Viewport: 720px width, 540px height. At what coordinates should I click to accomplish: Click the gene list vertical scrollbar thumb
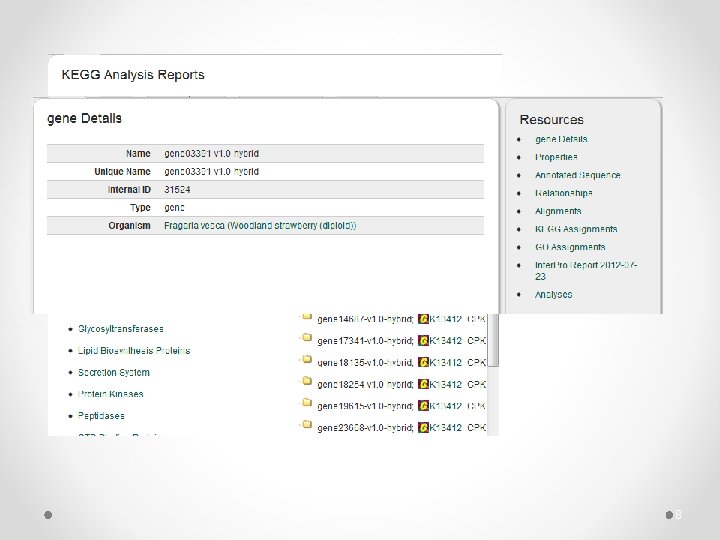coord(493,340)
